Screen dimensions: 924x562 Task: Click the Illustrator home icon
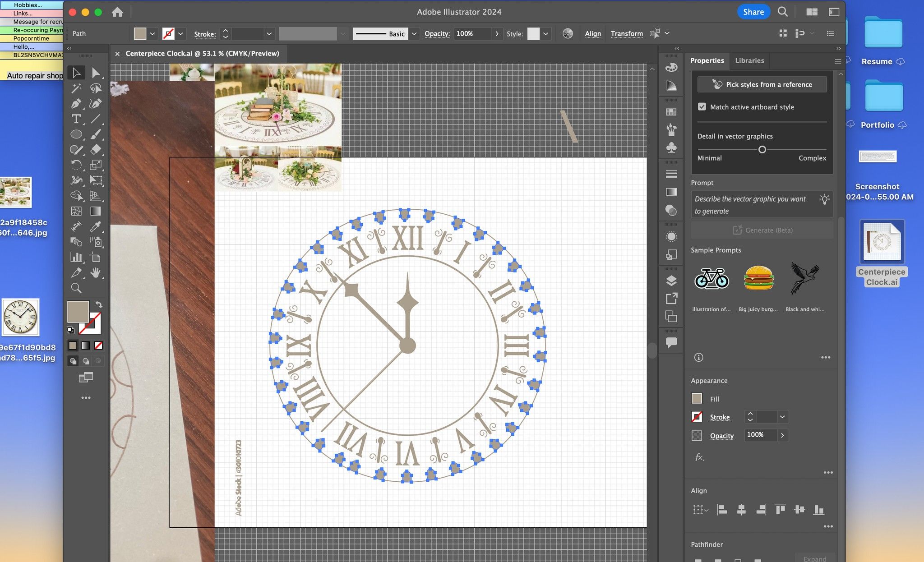coord(117,12)
